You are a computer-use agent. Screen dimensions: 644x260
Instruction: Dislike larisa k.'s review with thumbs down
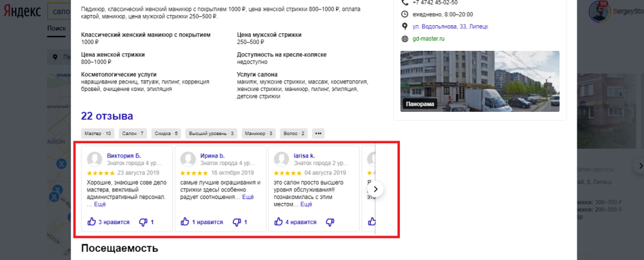click(x=330, y=222)
